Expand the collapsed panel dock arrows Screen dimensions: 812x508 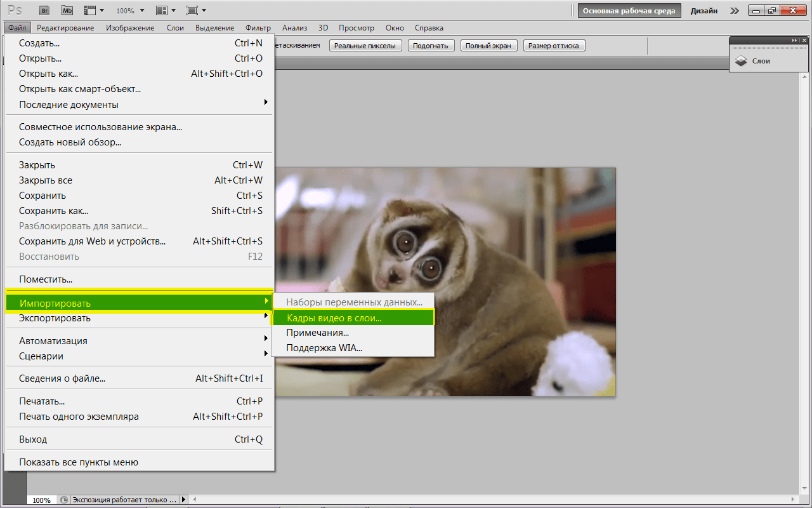point(795,41)
